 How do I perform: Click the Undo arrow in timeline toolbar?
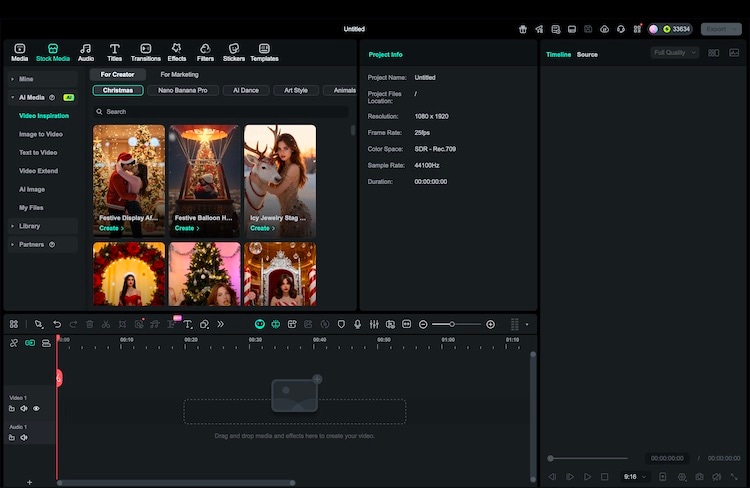[57, 324]
